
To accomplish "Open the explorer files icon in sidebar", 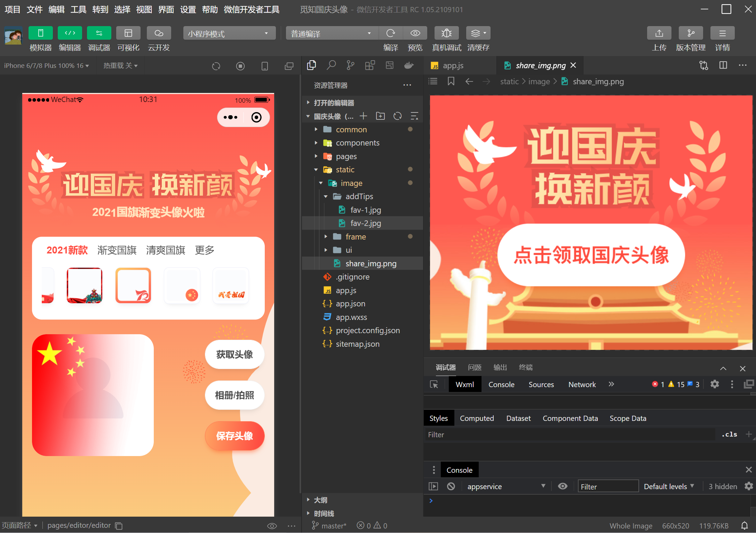I will pos(312,65).
